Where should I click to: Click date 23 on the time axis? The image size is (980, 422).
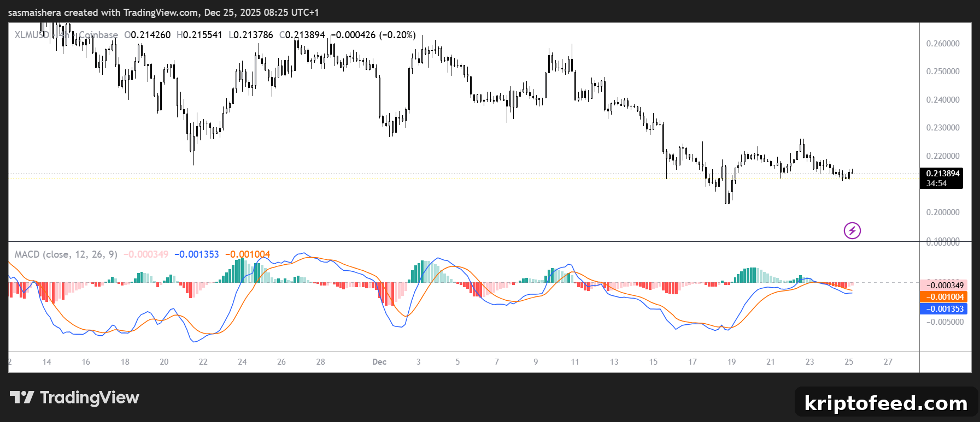tap(810, 362)
